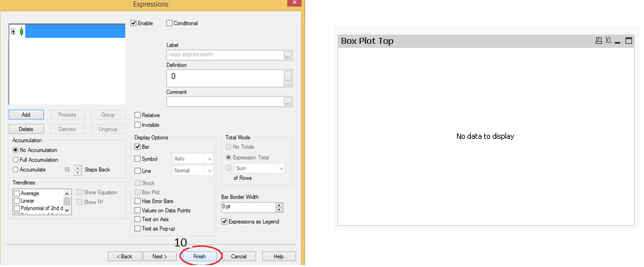Click the Print icon on Box Plot Top
Viewport: 644px width, 267px height.
tap(599, 41)
